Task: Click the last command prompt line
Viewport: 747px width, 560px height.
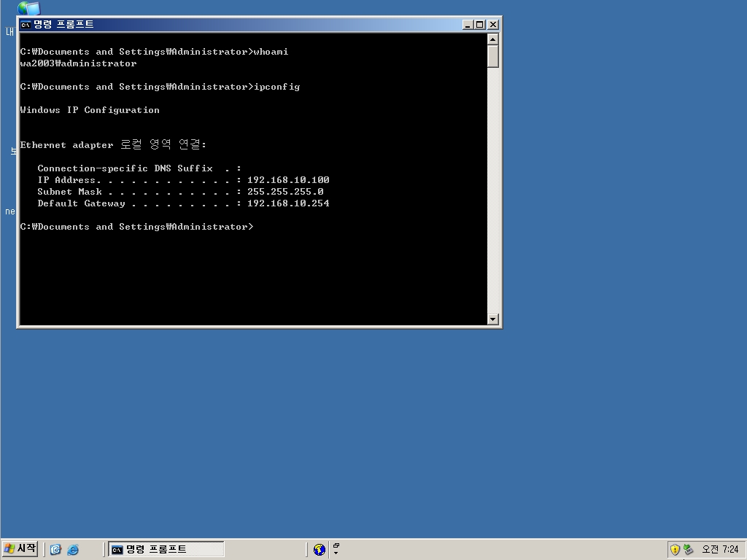Action: coord(136,227)
